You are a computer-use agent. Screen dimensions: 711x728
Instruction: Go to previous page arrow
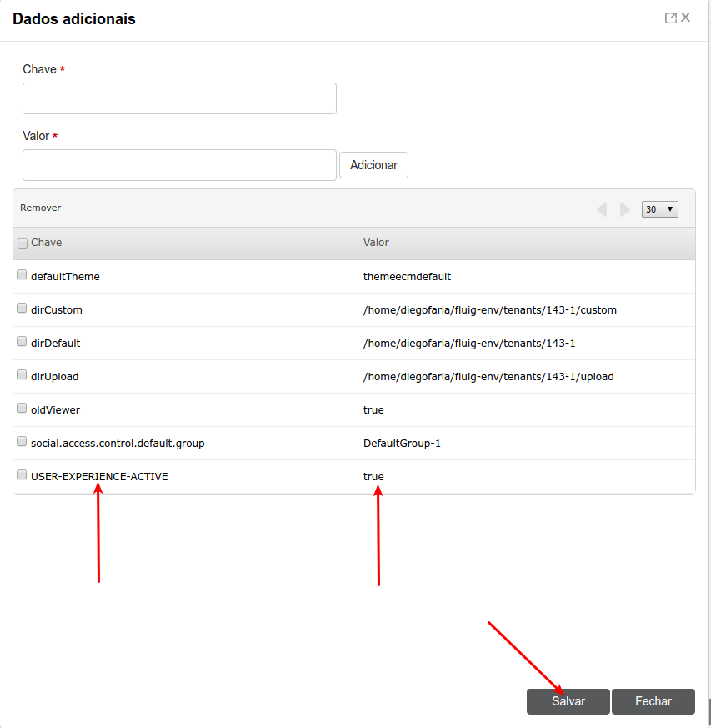tap(602, 210)
